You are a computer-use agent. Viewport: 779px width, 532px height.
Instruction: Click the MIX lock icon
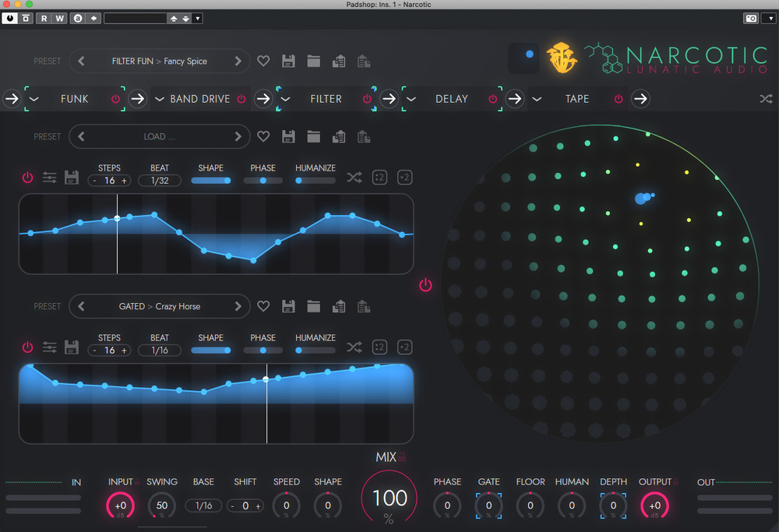[x=402, y=456]
